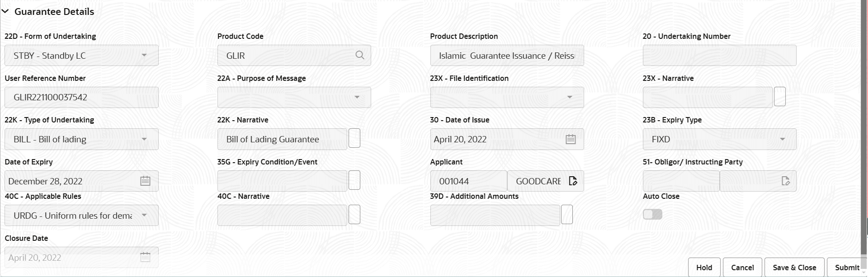This screenshot has height=277, width=868.
Task: Open the 22D Form of Undertaking dropdown
Action: (144, 56)
